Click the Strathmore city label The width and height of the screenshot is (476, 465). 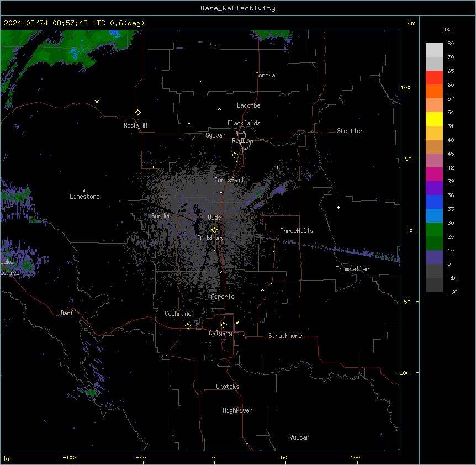[x=285, y=336]
